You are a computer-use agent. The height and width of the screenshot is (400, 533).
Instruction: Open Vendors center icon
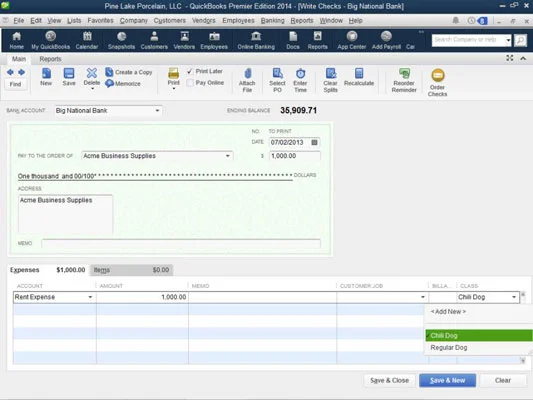[184, 40]
